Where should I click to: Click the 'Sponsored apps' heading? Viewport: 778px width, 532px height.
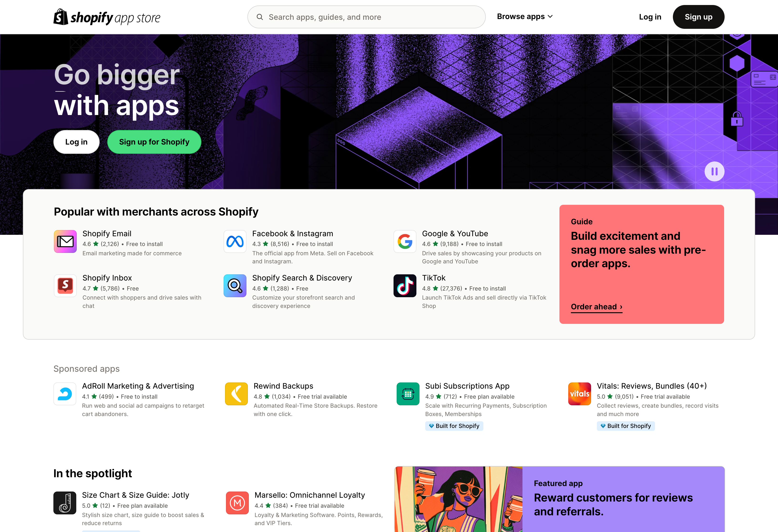[x=86, y=369]
